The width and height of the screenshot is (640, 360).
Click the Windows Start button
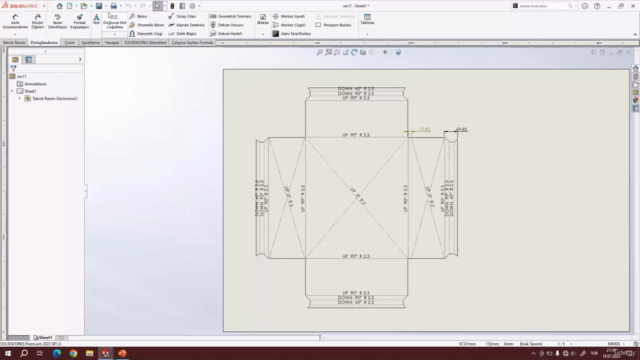click(8, 353)
